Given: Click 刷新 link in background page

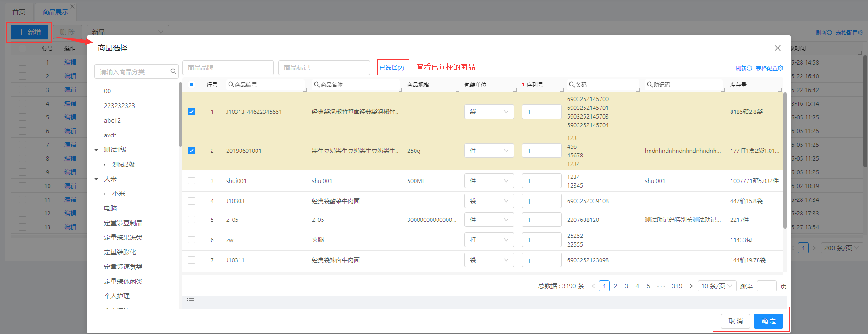Looking at the screenshot, I should click(x=824, y=32).
